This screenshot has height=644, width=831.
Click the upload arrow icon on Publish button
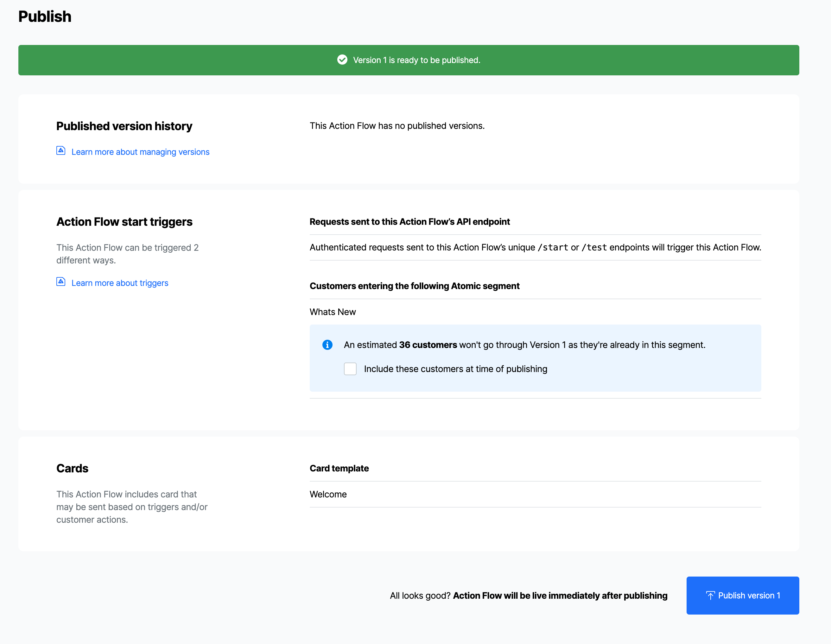pyautogui.click(x=710, y=595)
